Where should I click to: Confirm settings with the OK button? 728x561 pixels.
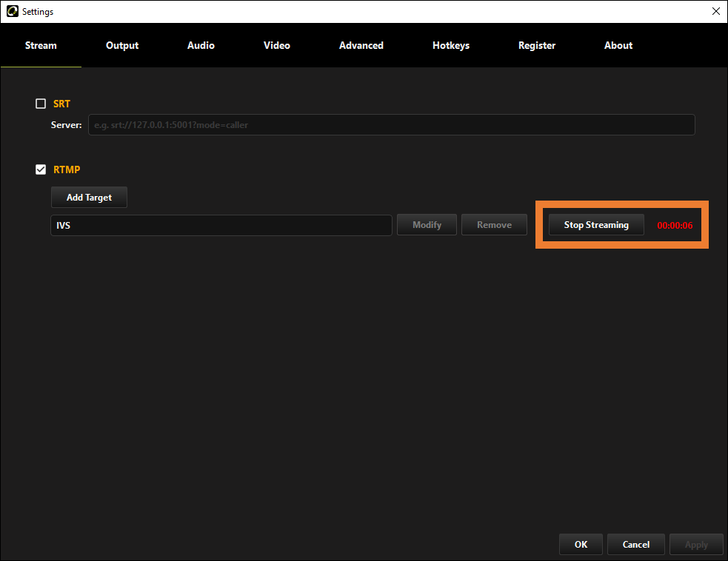coord(581,544)
